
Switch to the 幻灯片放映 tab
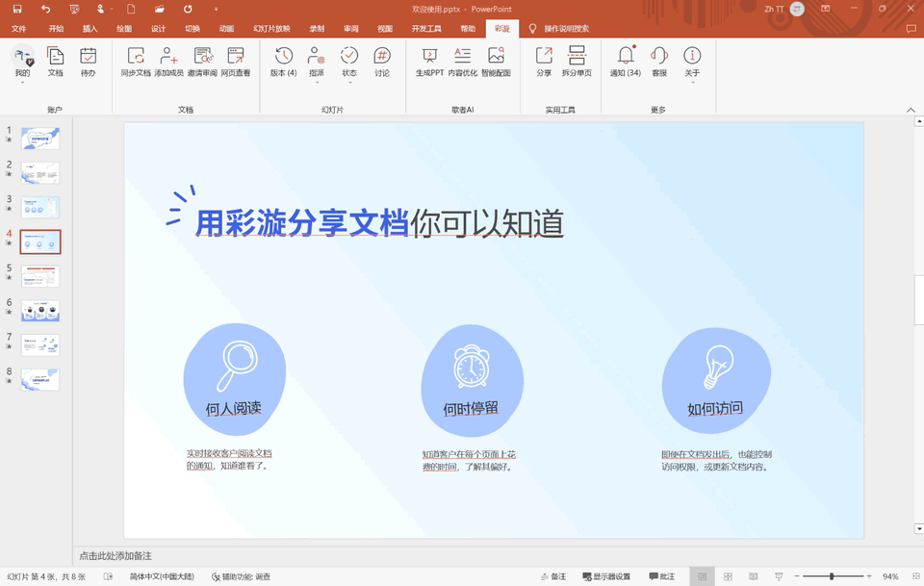(271, 29)
